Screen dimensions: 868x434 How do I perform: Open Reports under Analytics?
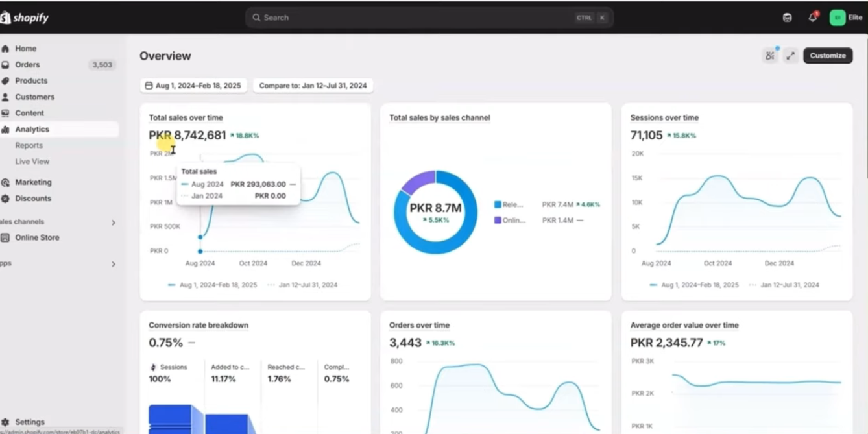click(29, 145)
